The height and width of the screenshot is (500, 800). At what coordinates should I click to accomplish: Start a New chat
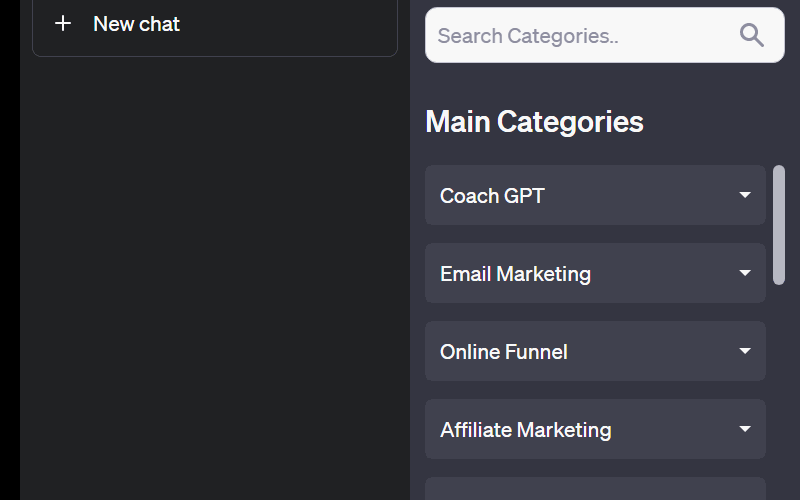pos(215,24)
